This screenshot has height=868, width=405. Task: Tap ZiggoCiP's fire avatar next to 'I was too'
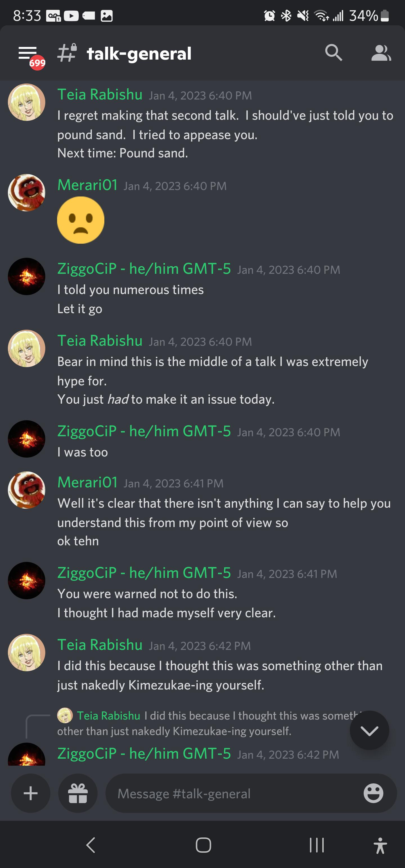[x=27, y=439]
